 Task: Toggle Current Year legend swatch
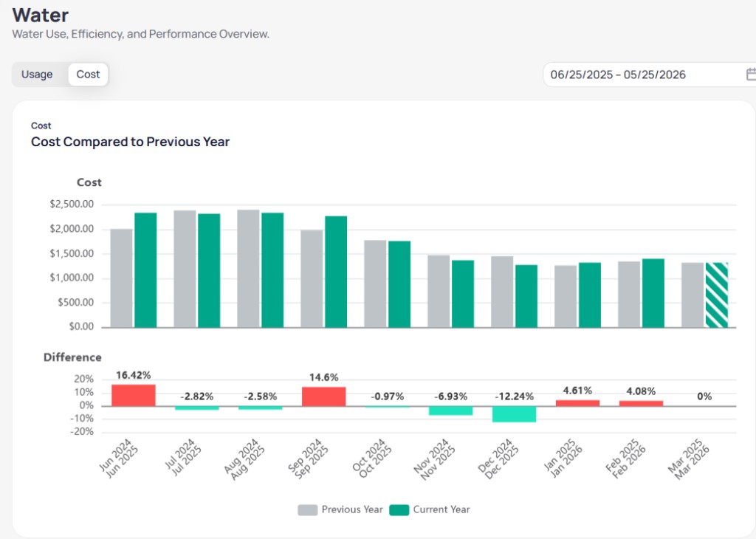tap(399, 509)
